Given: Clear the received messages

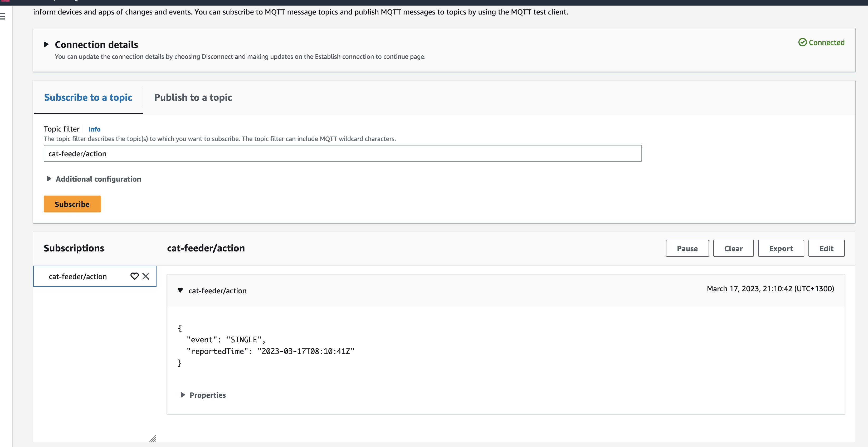Looking at the screenshot, I should (733, 249).
